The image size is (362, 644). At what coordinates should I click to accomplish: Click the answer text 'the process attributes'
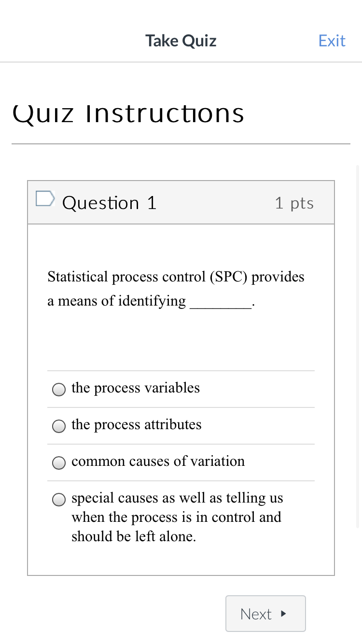(137, 424)
